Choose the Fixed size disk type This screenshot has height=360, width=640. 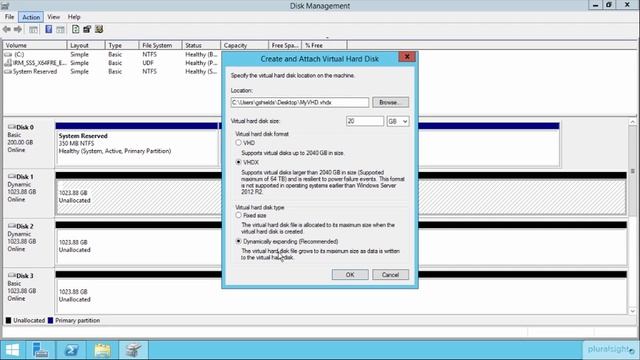[x=238, y=215]
